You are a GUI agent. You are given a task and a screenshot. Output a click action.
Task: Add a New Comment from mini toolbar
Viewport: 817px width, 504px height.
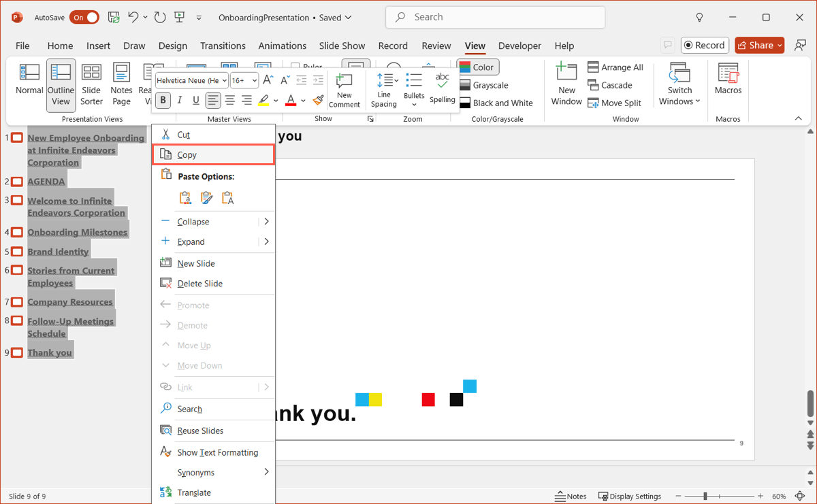(x=345, y=90)
